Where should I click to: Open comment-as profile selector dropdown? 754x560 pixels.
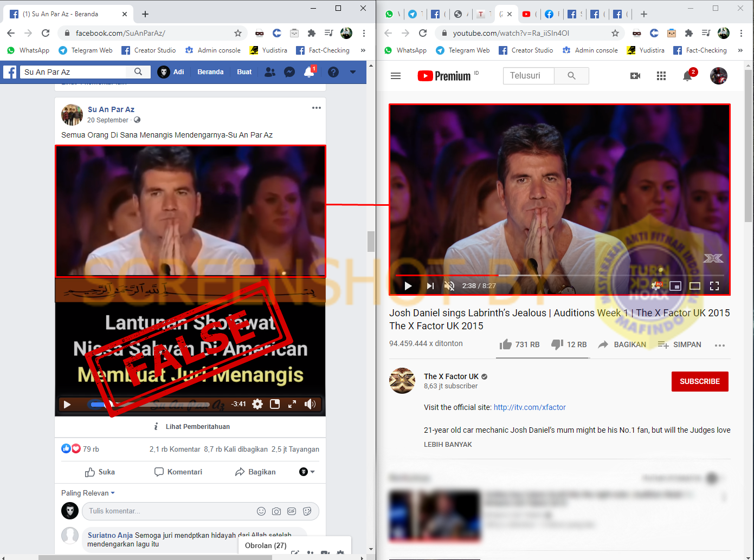coord(307,472)
